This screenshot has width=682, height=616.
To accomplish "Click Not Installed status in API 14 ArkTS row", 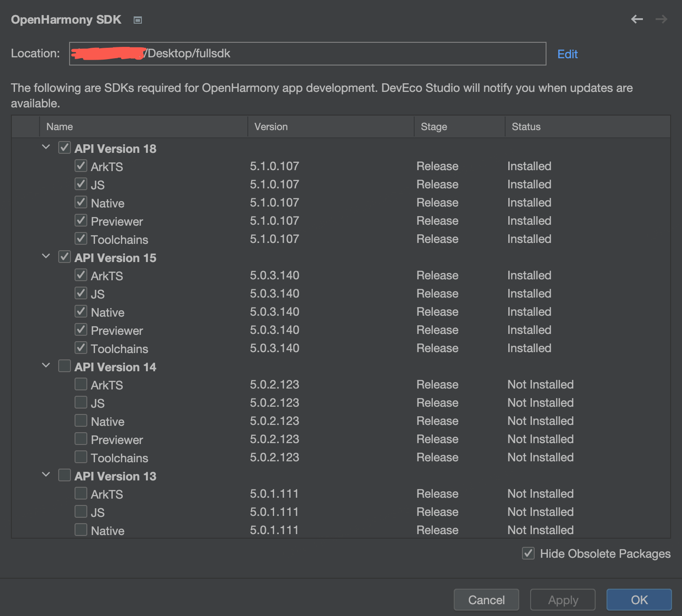I will [541, 384].
